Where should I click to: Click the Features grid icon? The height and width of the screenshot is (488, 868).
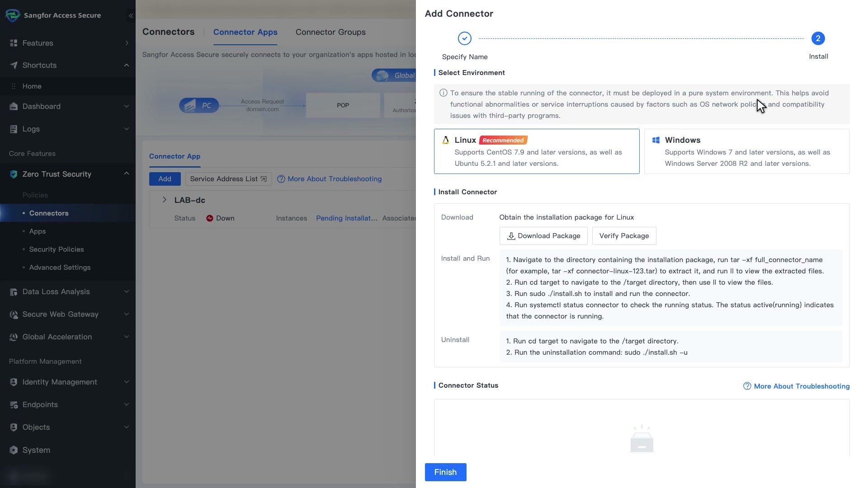[x=14, y=43]
